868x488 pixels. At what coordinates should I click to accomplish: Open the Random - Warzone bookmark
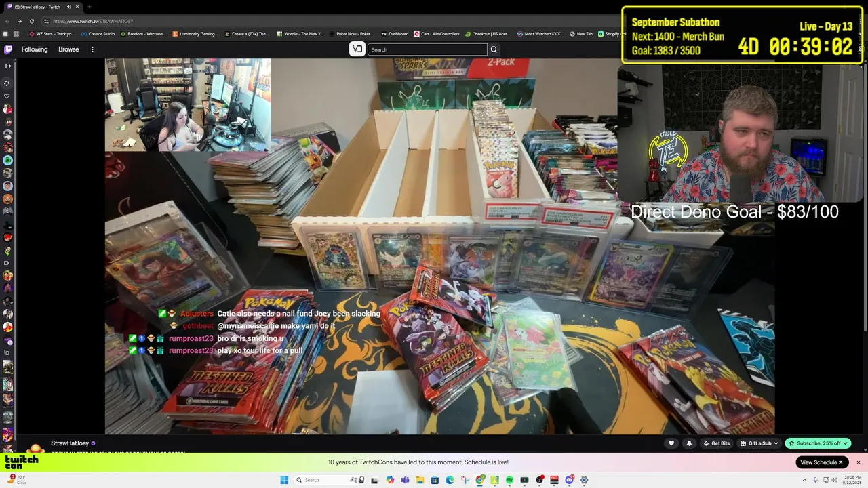click(x=142, y=34)
